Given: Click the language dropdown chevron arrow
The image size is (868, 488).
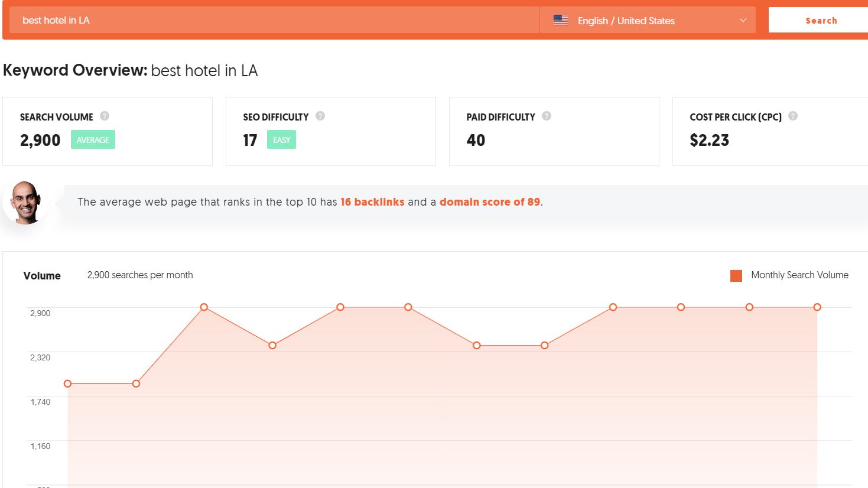Looking at the screenshot, I should point(743,20).
